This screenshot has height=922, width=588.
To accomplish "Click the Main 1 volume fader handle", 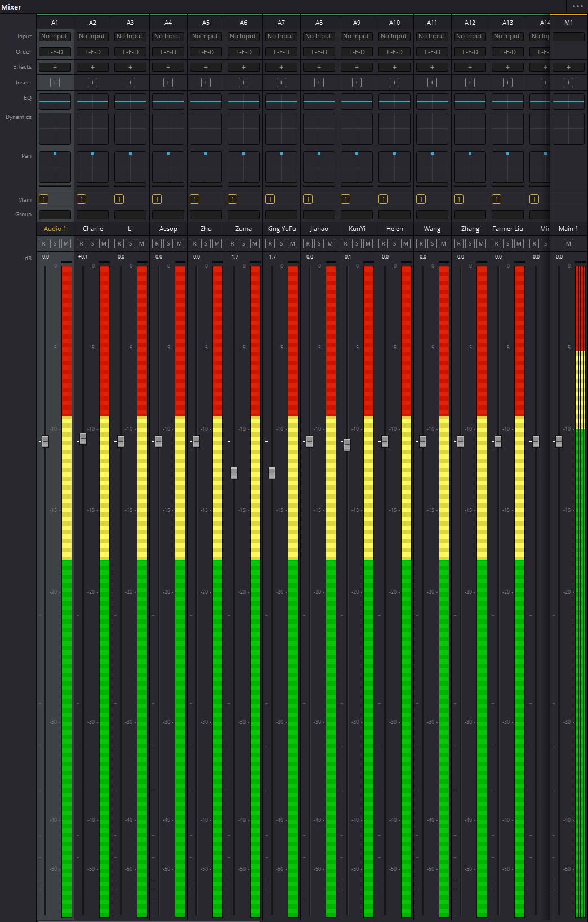I will tap(559, 442).
